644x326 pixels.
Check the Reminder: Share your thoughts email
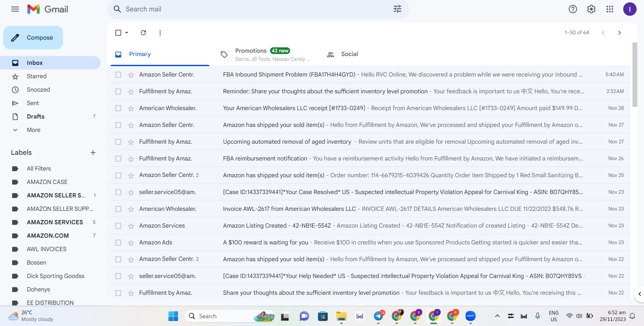pyautogui.click(x=118, y=91)
